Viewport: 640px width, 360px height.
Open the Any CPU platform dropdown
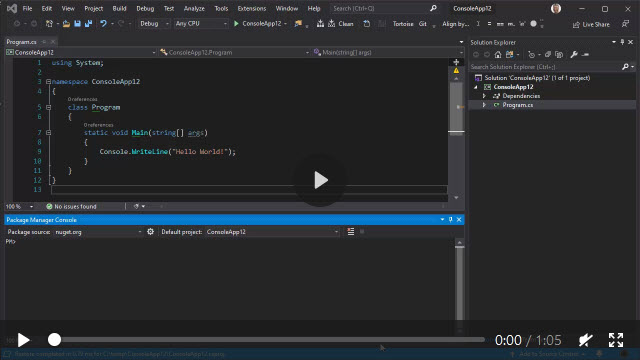point(201,24)
